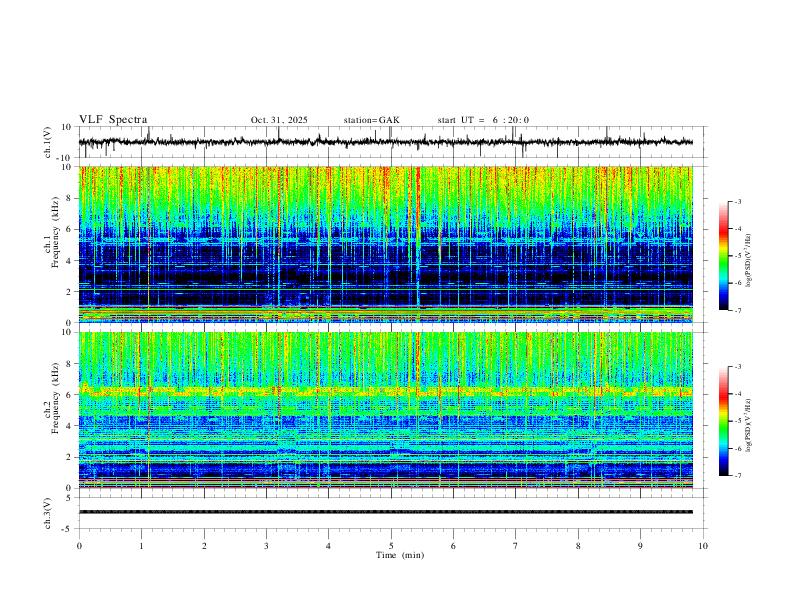Click the ch.3 flat signal trace
This screenshot has height=612, width=792.
click(x=386, y=512)
